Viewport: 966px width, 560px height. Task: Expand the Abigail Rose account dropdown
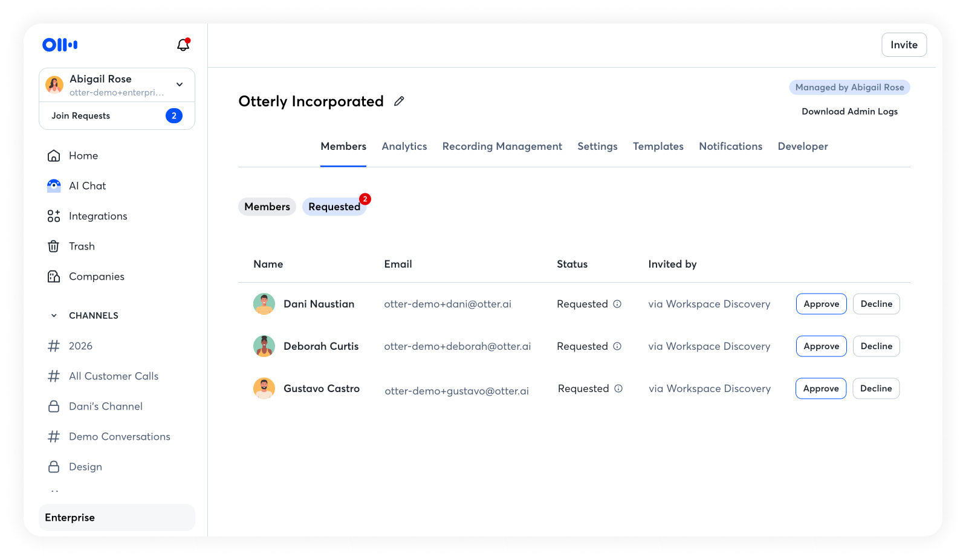[x=180, y=85]
